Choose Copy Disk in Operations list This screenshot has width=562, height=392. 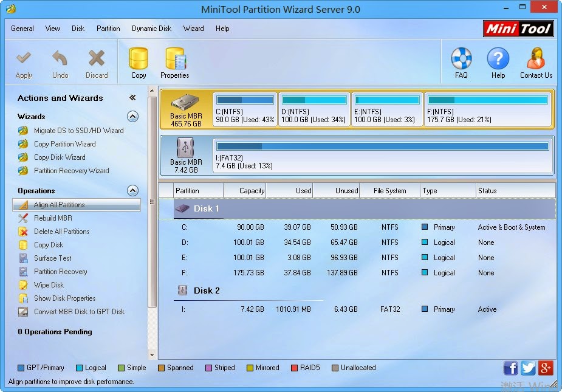pos(49,245)
